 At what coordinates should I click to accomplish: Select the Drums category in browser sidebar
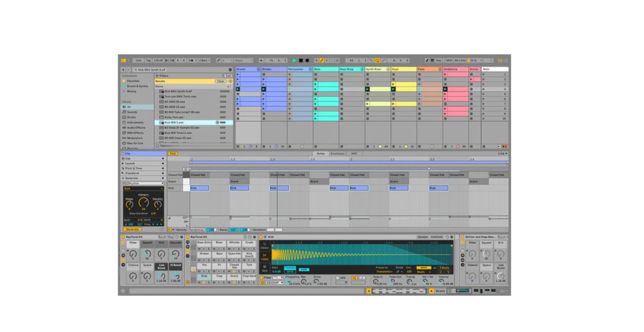pos(133,117)
